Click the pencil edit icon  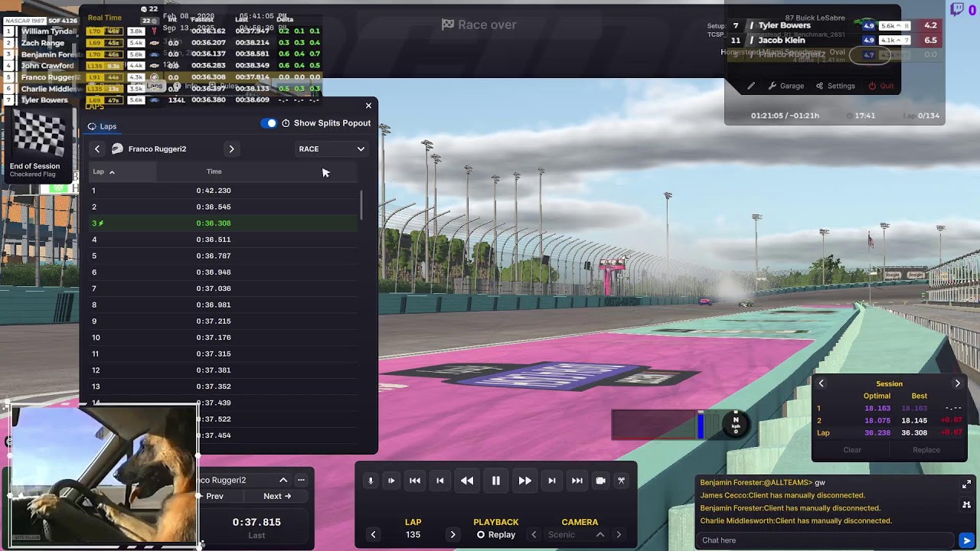pos(751,86)
